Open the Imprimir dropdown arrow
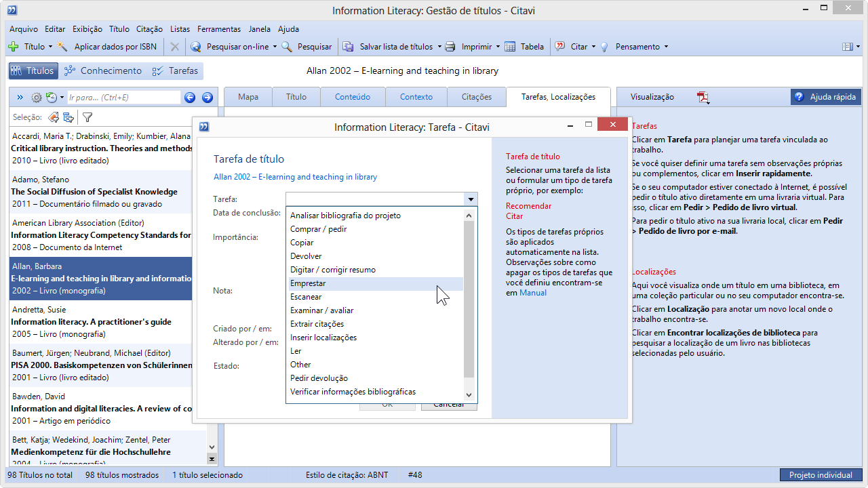 (498, 47)
